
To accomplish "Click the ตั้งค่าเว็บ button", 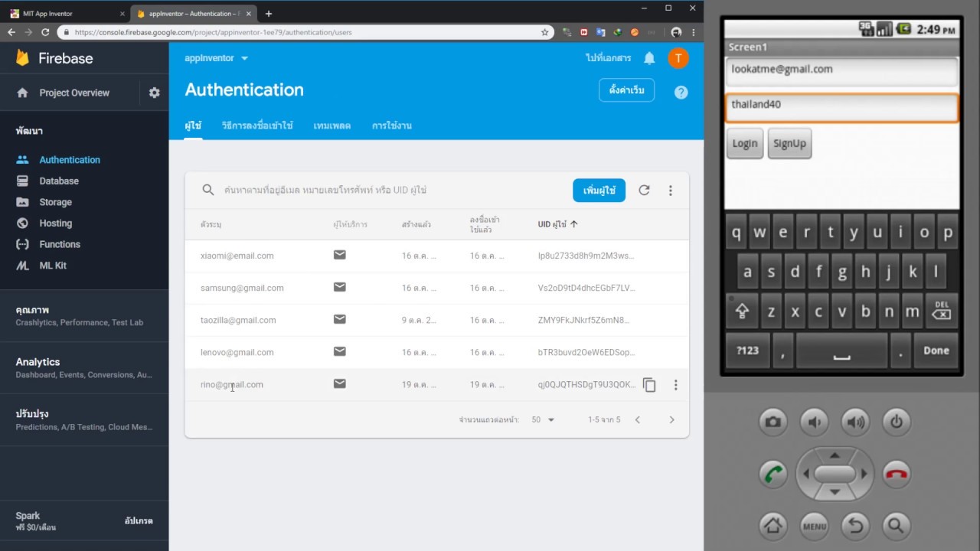I will click(626, 90).
